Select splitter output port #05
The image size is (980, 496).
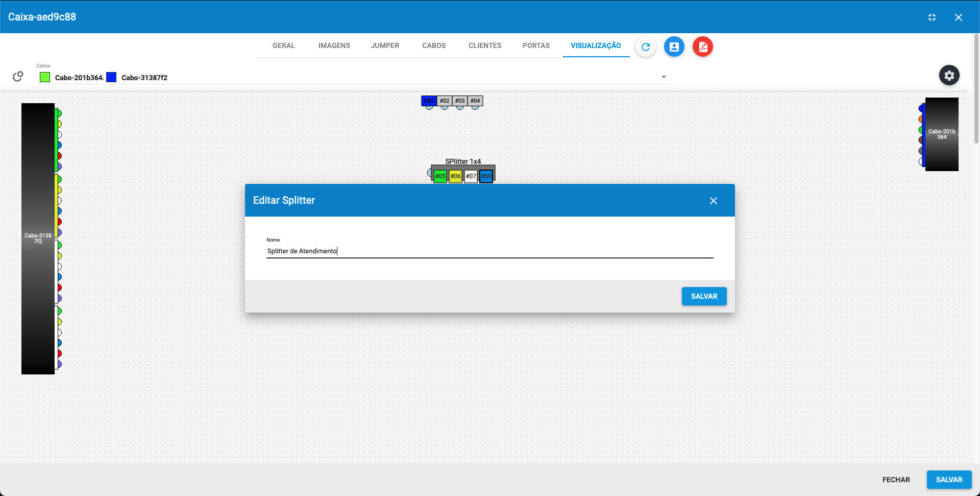[440, 176]
